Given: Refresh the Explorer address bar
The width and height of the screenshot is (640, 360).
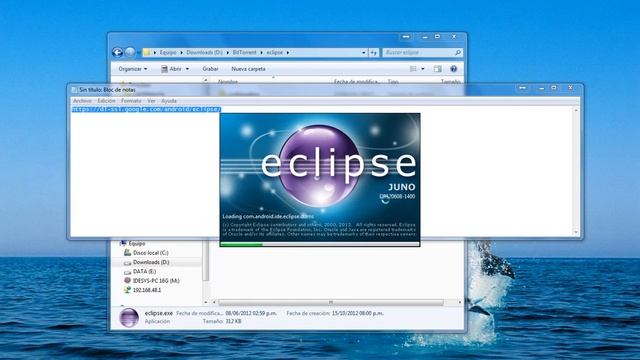Looking at the screenshot, I should coord(373,53).
